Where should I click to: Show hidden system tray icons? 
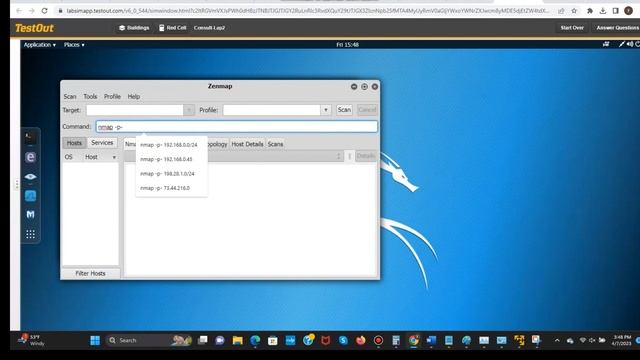pos(557,340)
